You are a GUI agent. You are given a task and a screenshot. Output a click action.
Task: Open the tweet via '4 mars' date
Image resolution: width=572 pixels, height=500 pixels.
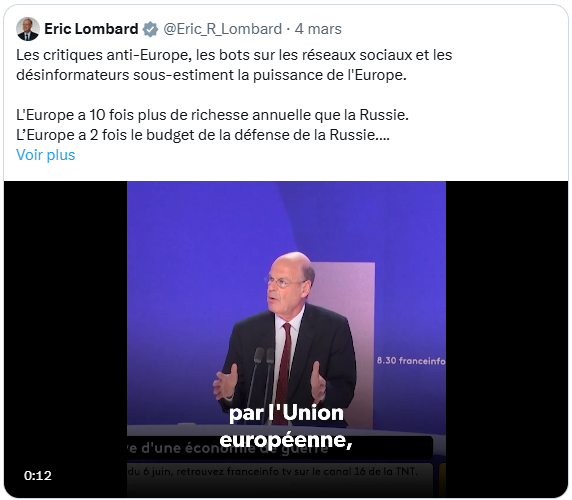pyautogui.click(x=318, y=29)
